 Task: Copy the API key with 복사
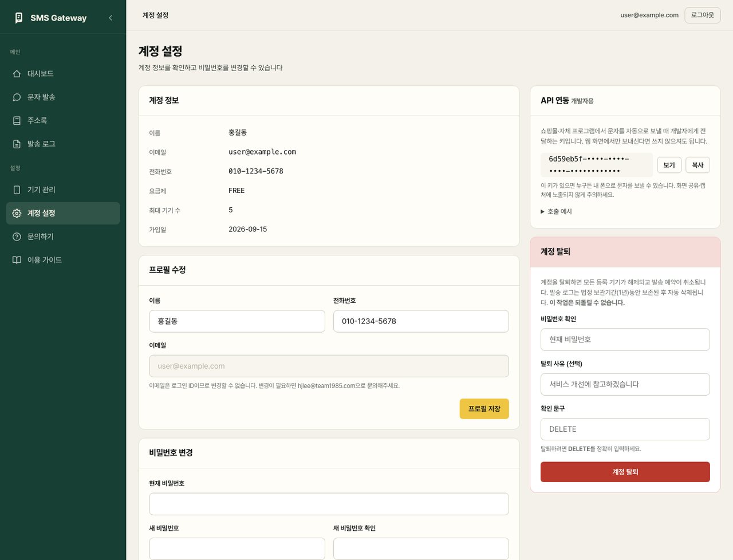tap(697, 165)
